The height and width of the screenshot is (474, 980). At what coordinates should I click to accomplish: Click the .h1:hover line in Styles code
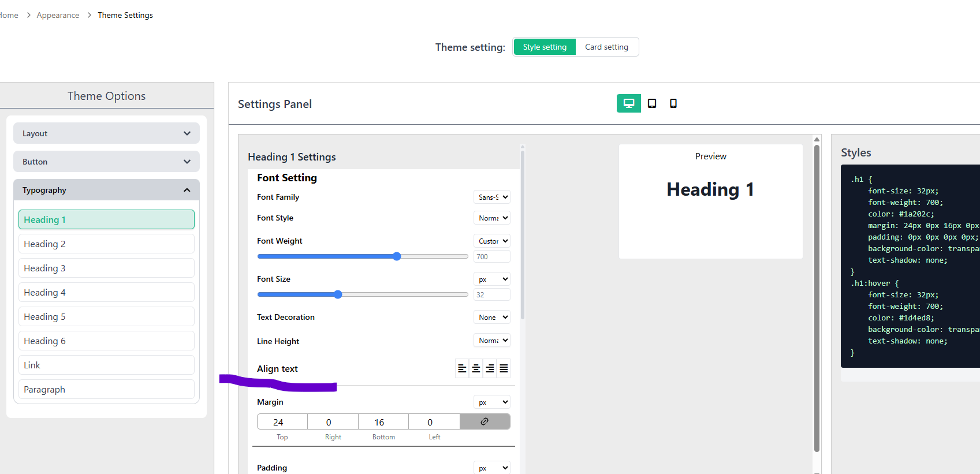tap(875, 283)
